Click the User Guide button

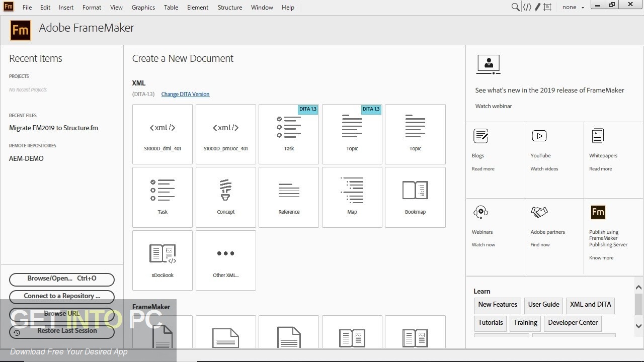click(x=544, y=305)
